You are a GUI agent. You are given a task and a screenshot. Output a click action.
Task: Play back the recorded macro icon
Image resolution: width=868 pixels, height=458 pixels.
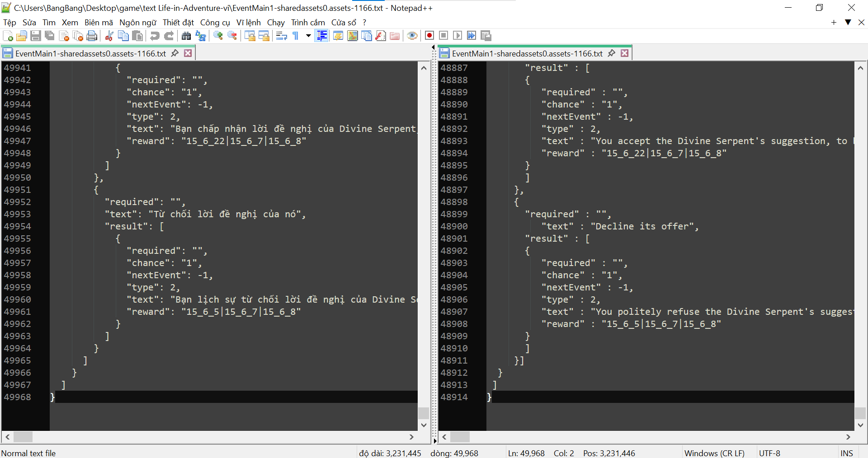(x=458, y=36)
